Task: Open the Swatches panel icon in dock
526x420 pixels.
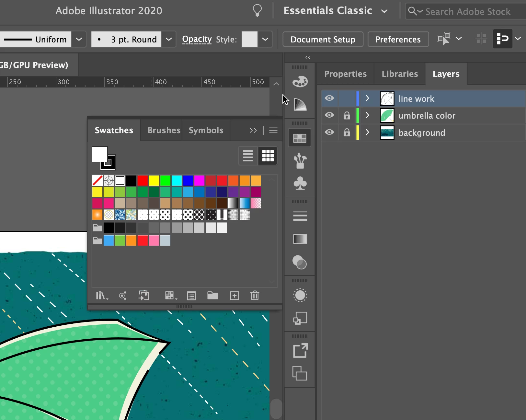Action: click(300, 138)
